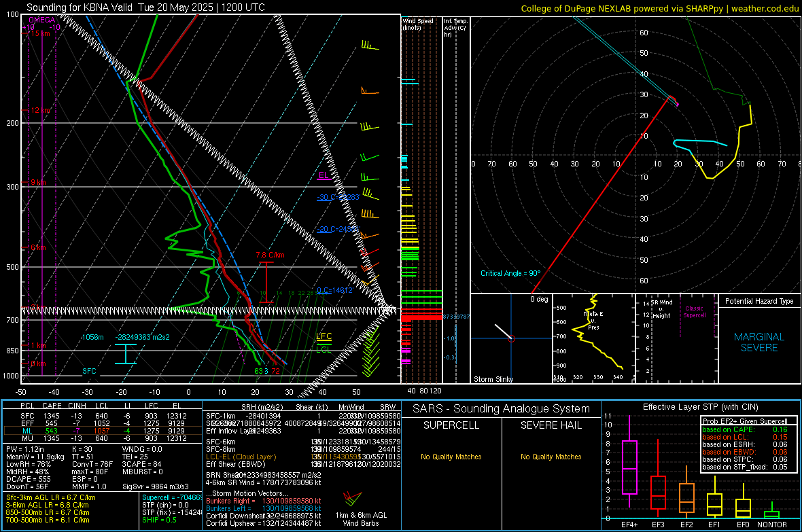Click the Prob EF2+ Given Supercell header
The image size is (802, 532).
click(x=745, y=421)
